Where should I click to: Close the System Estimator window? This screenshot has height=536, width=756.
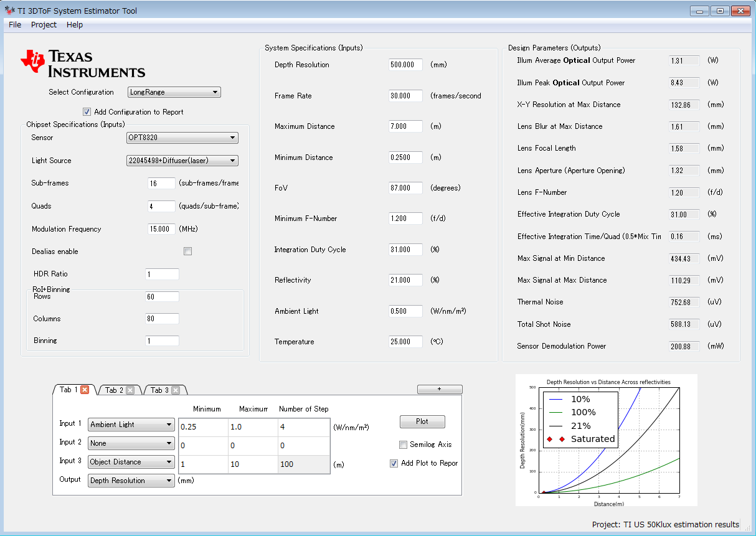point(740,11)
